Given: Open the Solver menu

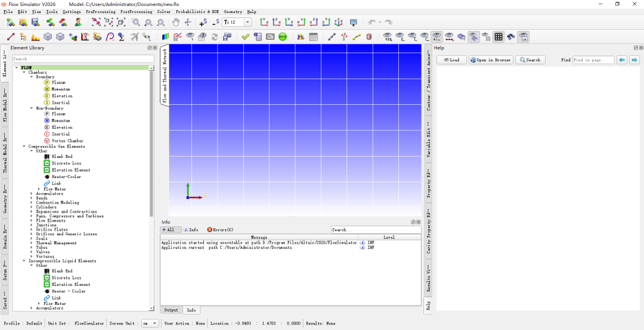Looking at the screenshot, I should pos(164,11).
